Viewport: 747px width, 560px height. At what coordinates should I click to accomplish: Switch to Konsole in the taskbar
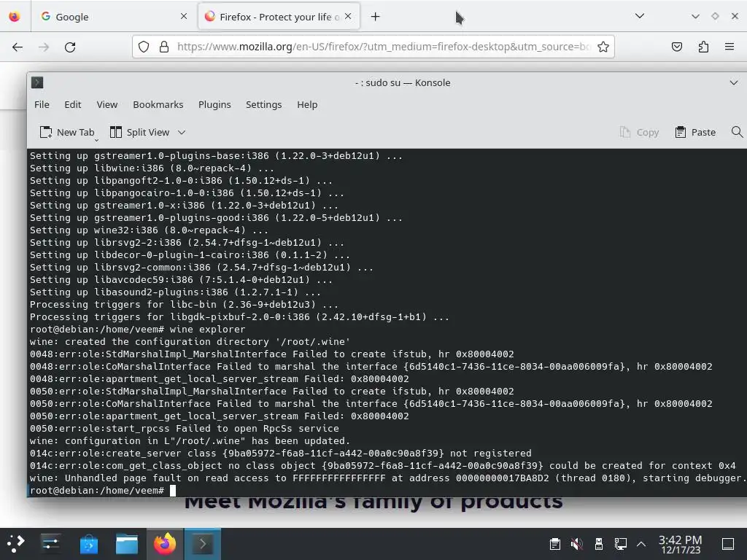tap(203, 543)
